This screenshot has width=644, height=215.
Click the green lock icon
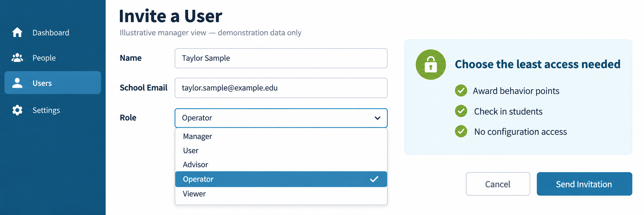point(431,64)
